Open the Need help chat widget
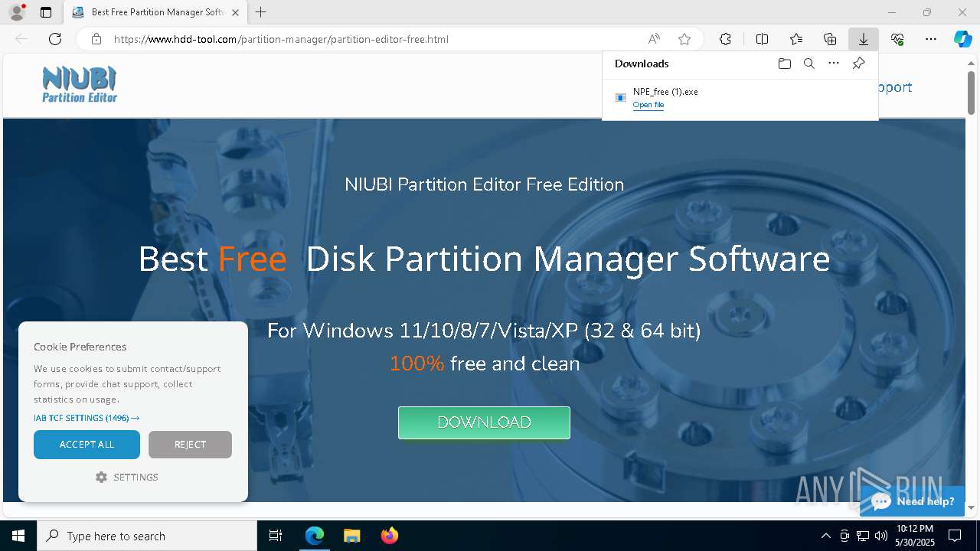Screen dimensions: 980x551 (x=912, y=501)
